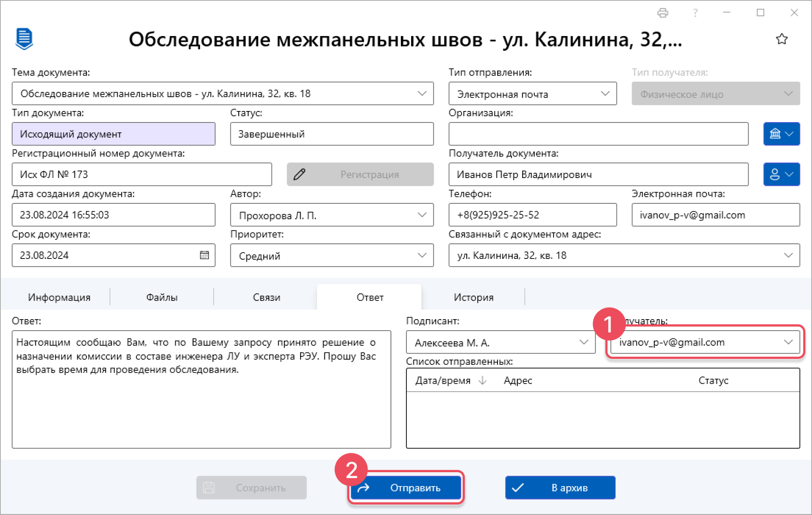Expand the Получатель email dropdown
This screenshot has height=515, width=812.
pyautogui.click(x=788, y=342)
